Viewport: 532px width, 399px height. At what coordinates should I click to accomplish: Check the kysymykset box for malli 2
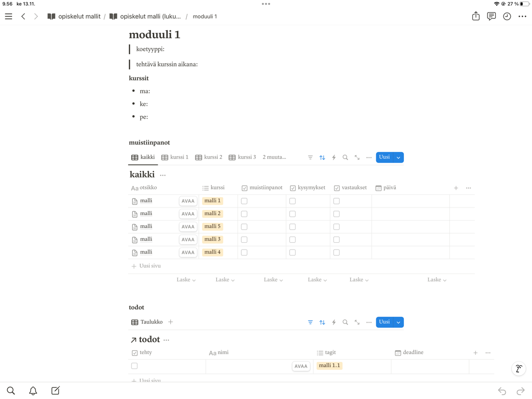293,213
